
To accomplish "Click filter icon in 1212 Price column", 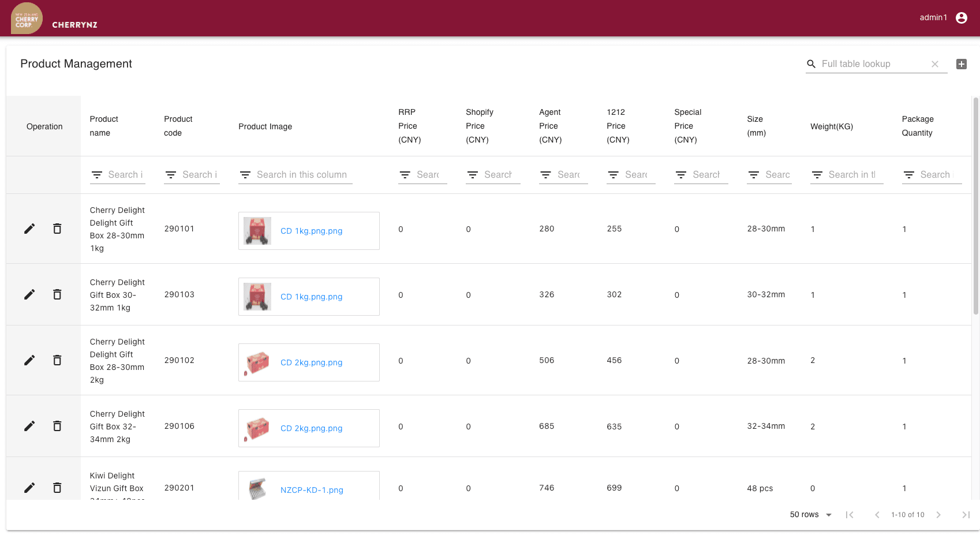I will (614, 175).
